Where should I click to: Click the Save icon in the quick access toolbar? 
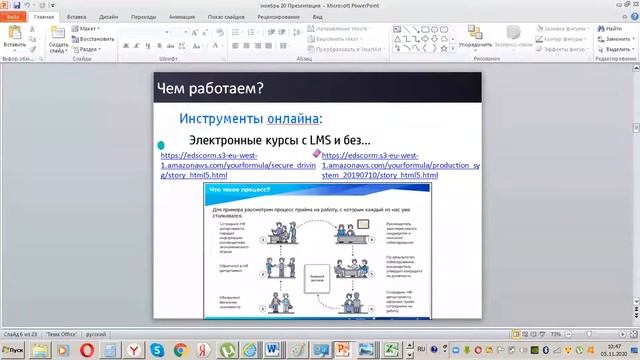17,5
